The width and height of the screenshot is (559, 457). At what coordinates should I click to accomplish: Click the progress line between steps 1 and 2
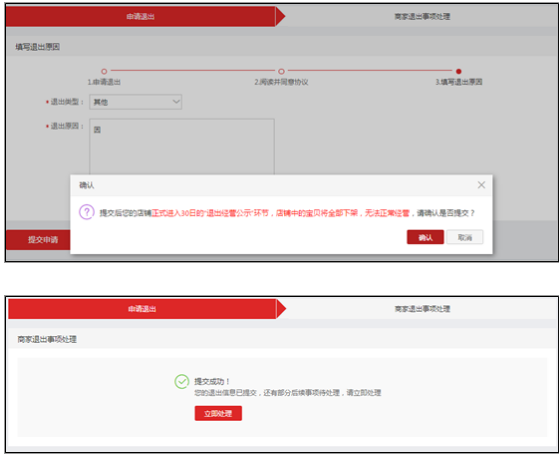coord(193,71)
